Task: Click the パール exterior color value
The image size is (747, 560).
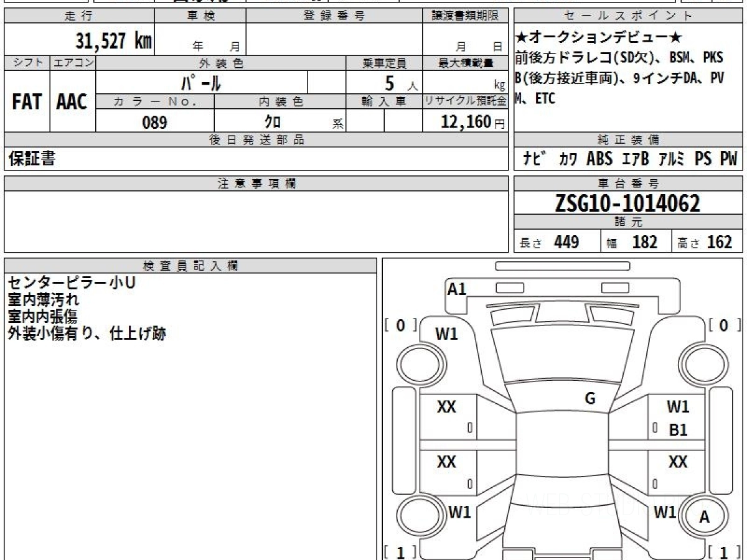Action: click(201, 83)
